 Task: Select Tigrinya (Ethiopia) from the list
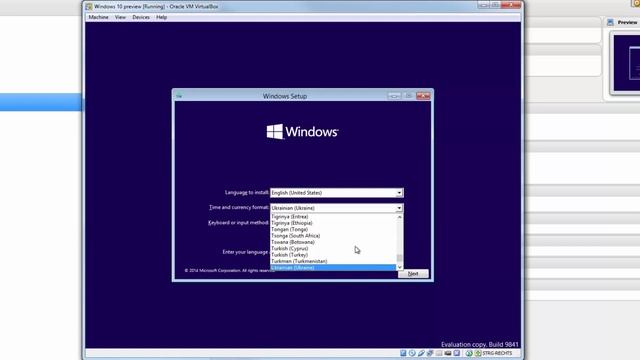click(x=333, y=223)
